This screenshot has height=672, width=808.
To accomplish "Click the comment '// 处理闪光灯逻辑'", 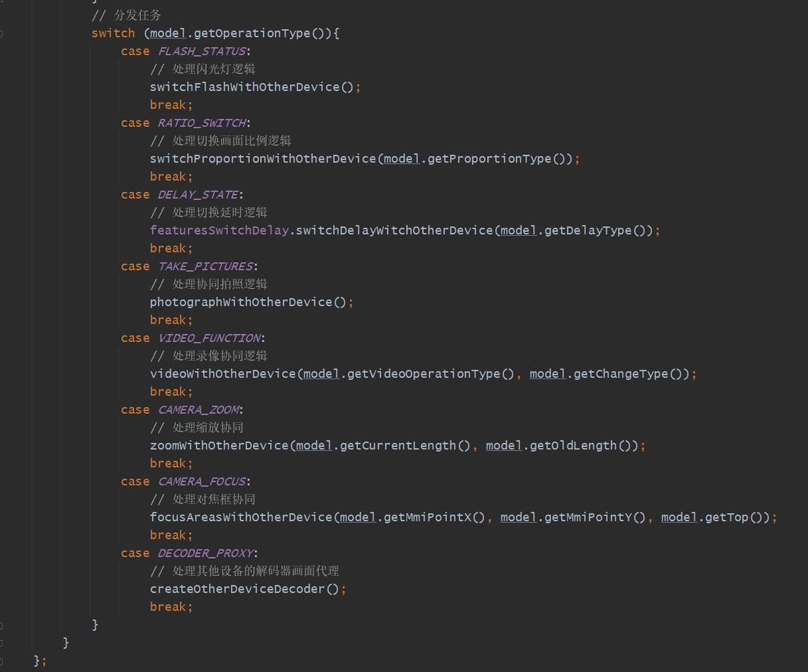I will pyautogui.click(x=203, y=69).
